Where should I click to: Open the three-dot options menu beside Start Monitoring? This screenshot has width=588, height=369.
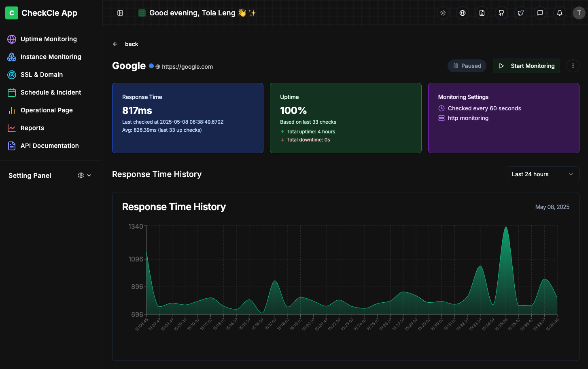pyautogui.click(x=573, y=65)
